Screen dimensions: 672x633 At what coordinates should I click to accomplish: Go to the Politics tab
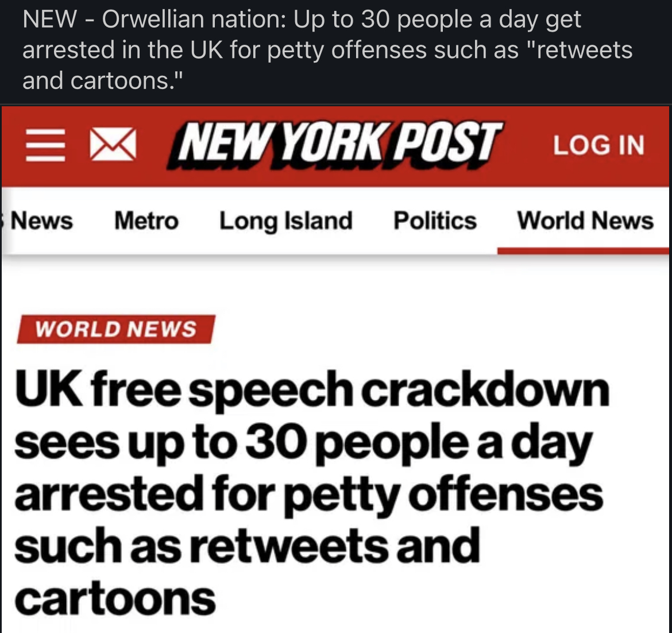tap(435, 221)
